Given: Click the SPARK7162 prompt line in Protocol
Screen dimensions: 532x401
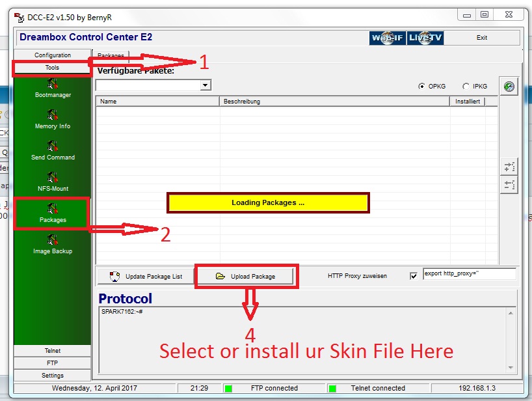Looking at the screenshot, I should click(x=122, y=312).
